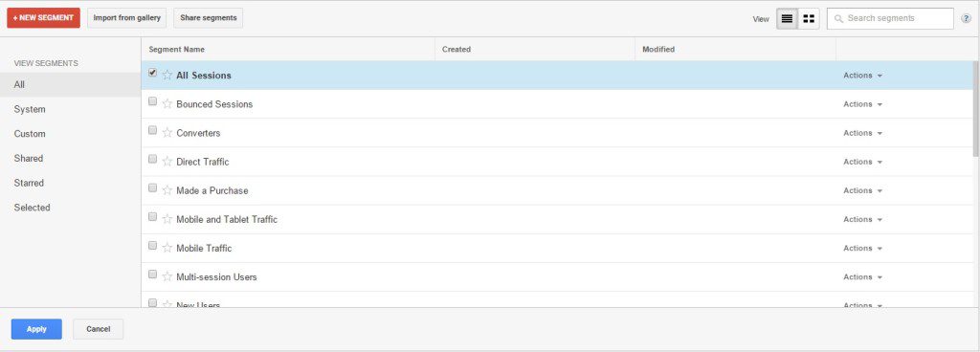Viewport: 980px width, 352px height.
Task: Open Actions dropdown for Mobile Traffic
Action: point(862,248)
